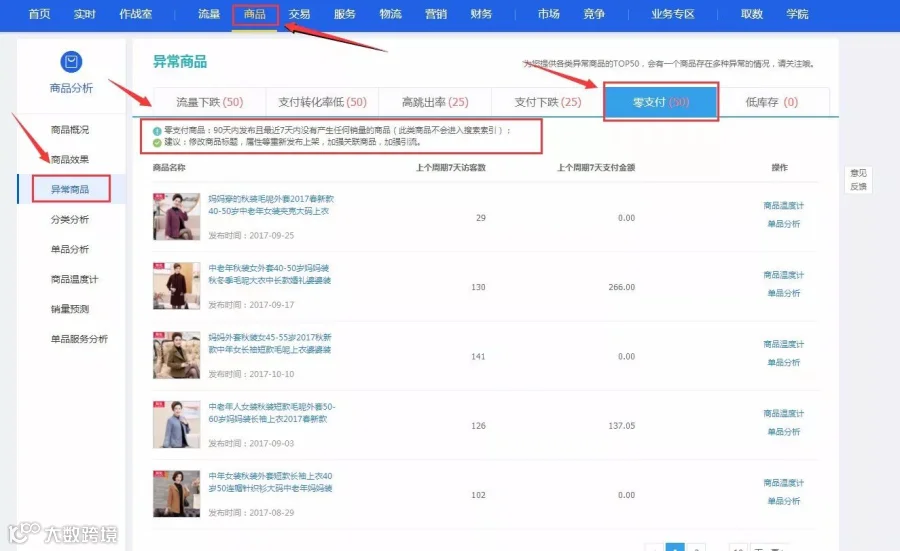Image resolution: width=900 pixels, height=551 pixels.
Task: Switch to the 支付转化率低 (50) tab
Action: click(322, 102)
